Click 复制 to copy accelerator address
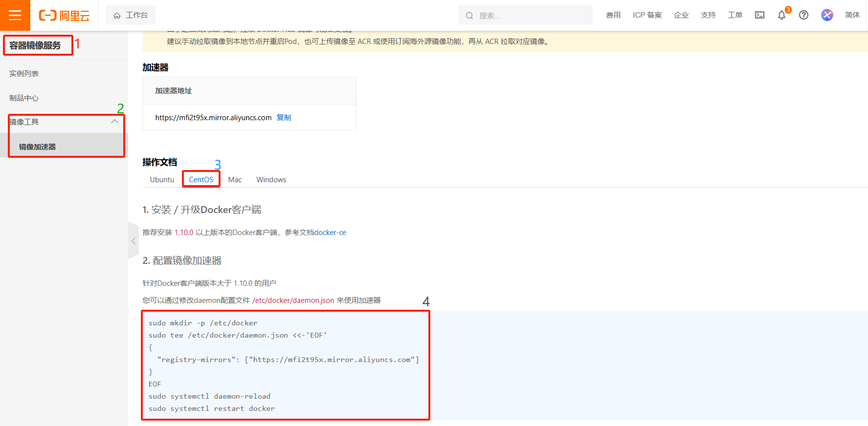 [284, 117]
